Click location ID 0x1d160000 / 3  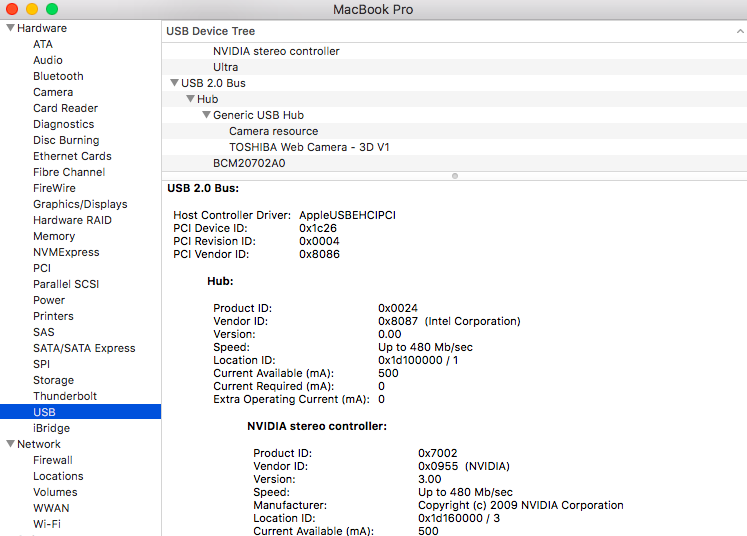459,518
